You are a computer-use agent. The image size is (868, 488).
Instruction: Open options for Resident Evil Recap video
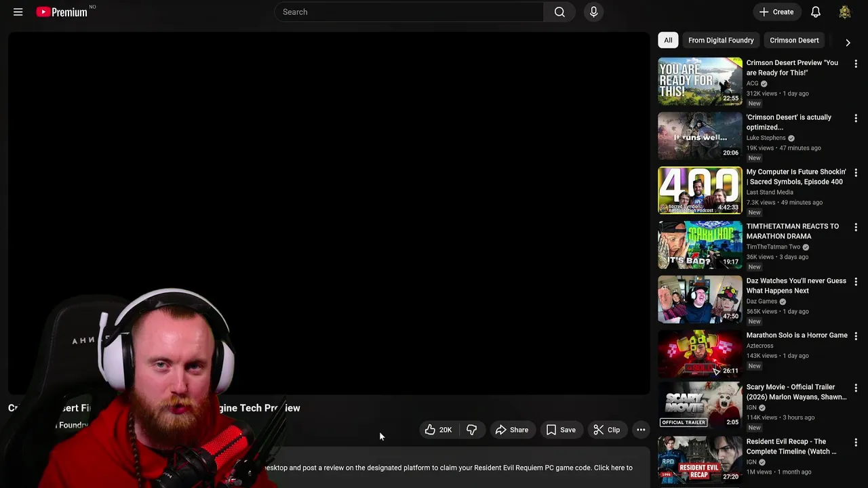click(856, 443)
